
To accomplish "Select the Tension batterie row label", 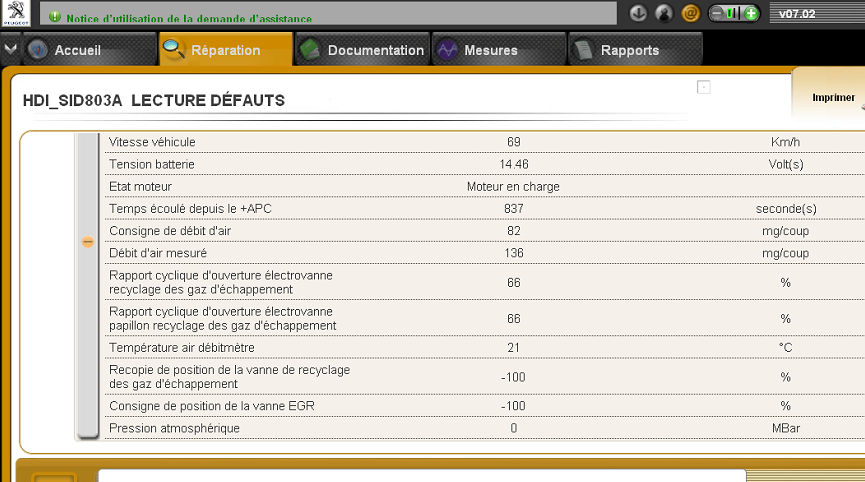I will 152,164.
